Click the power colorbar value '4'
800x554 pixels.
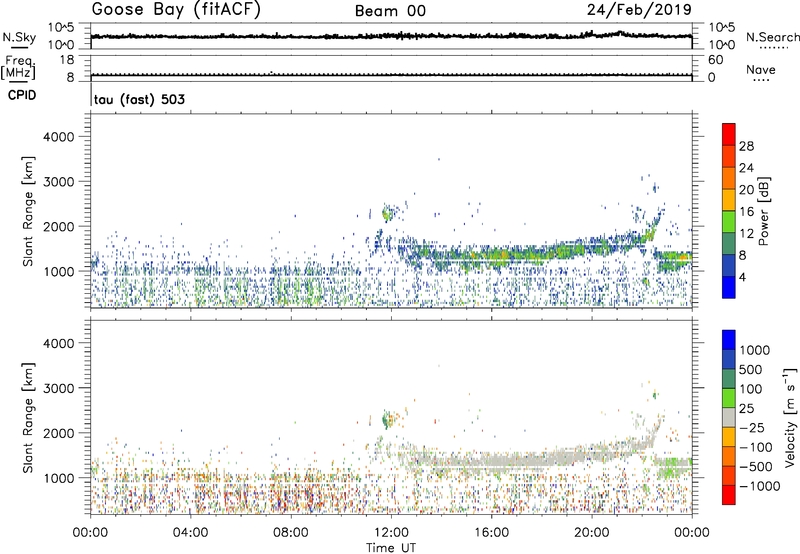coord(742,277)
